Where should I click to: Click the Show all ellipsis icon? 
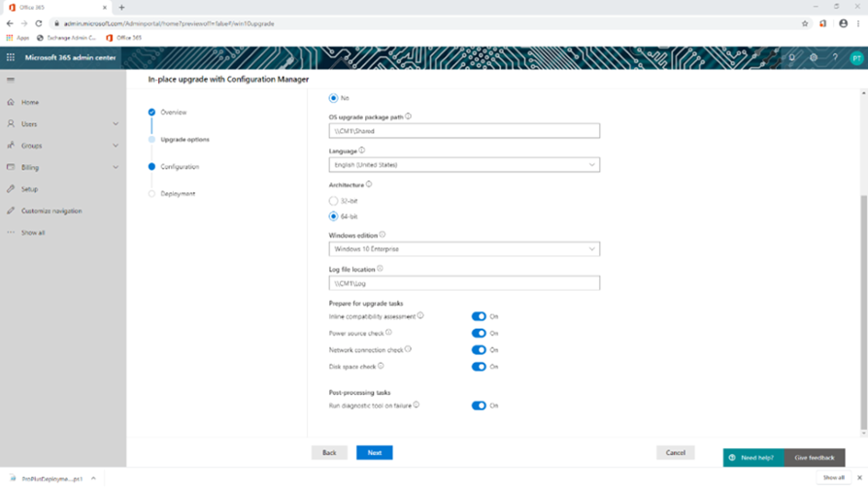pos(11,232)
